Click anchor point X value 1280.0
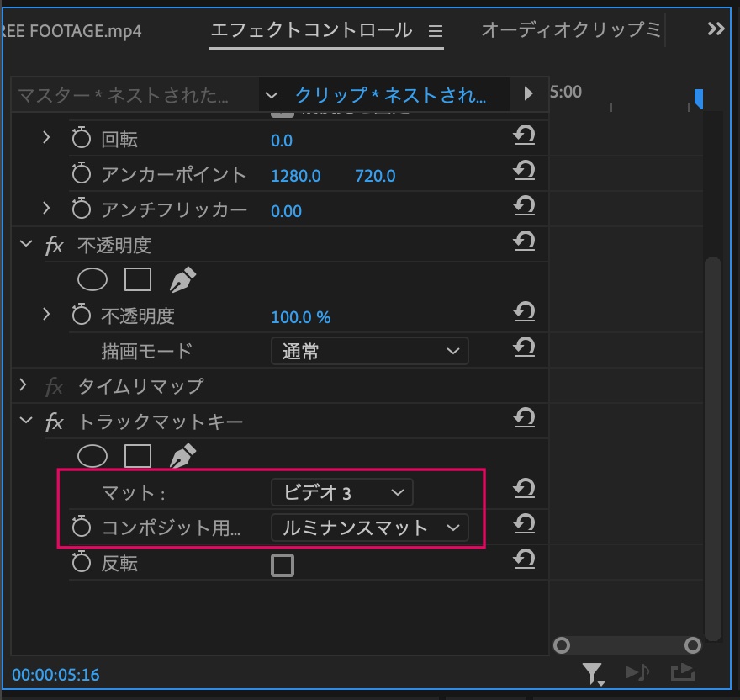The image size is (740, 700). [x=295, y=176]
